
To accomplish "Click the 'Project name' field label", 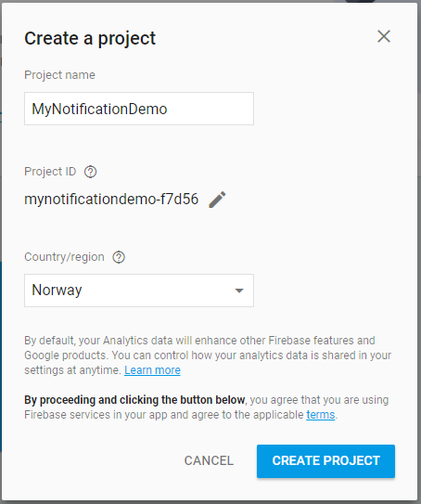I will point(59,75).
